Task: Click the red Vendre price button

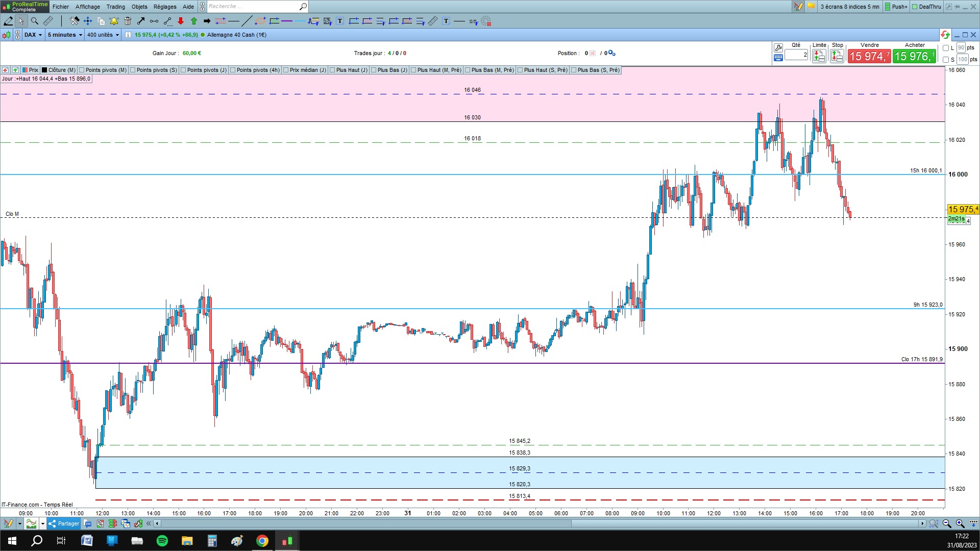Action: click(x=869, y=56)
